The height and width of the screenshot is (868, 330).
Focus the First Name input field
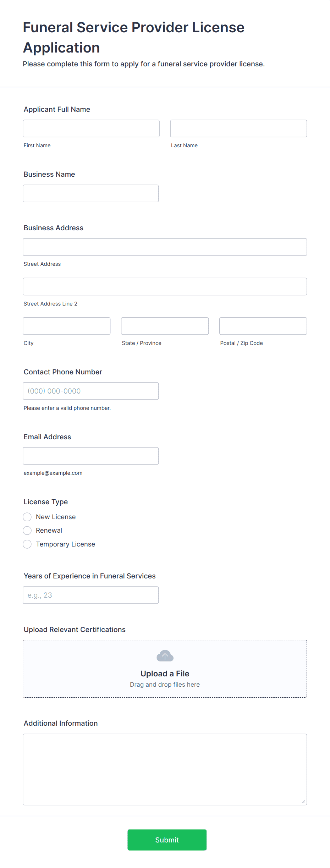(91, 128)
